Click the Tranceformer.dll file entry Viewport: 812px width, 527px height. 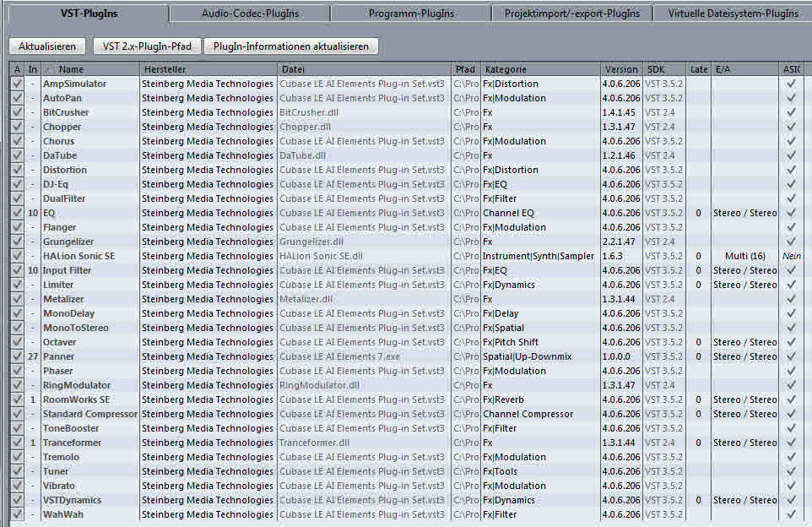tap(314, 443)
